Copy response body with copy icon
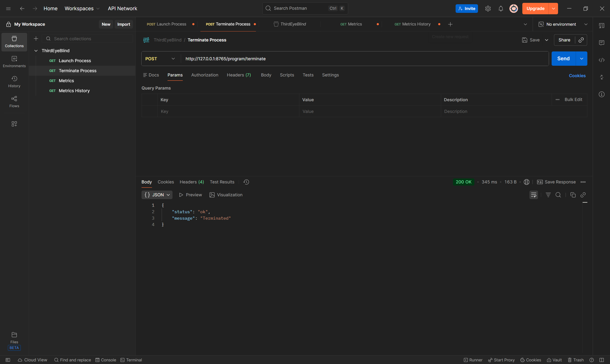This screenshot has height=364, width=610. (573, 195)
